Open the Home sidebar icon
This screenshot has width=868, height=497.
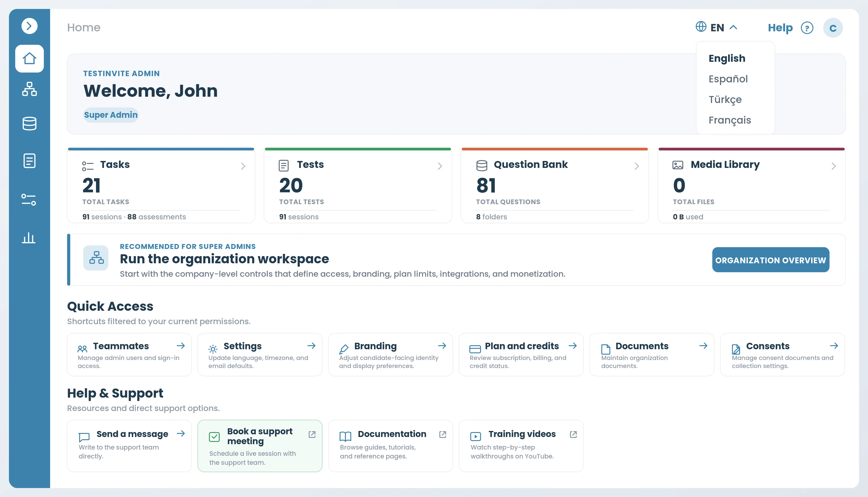[29, 58]
